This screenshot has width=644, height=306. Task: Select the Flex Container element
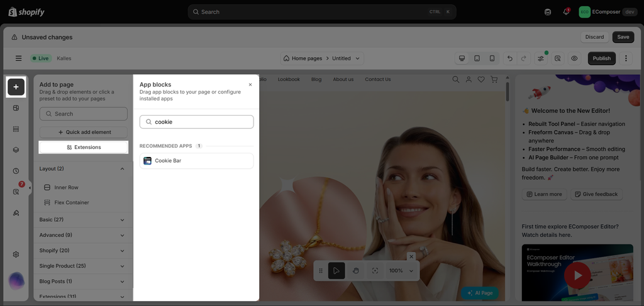click(72, 202)
